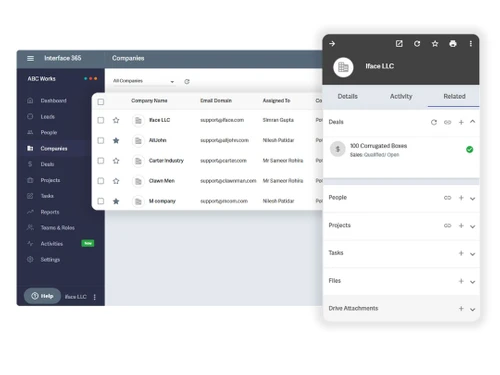Check the Iface LLC row checkbox

pyautogui.click(x=101, y=120)
